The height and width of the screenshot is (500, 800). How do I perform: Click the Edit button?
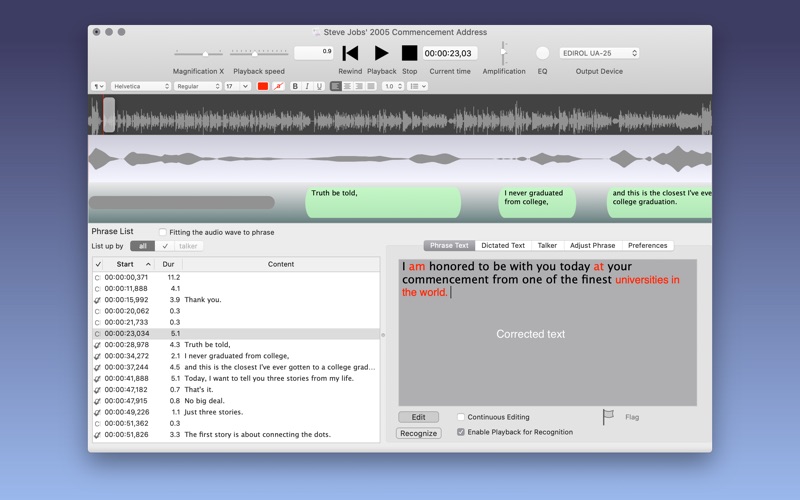click(x=418, y=417)
